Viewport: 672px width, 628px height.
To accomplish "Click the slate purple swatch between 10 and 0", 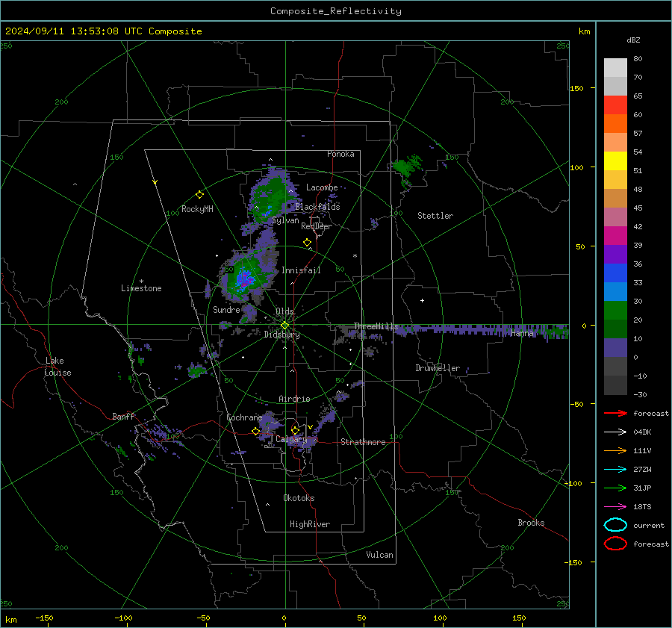I will tap(615, 348).
